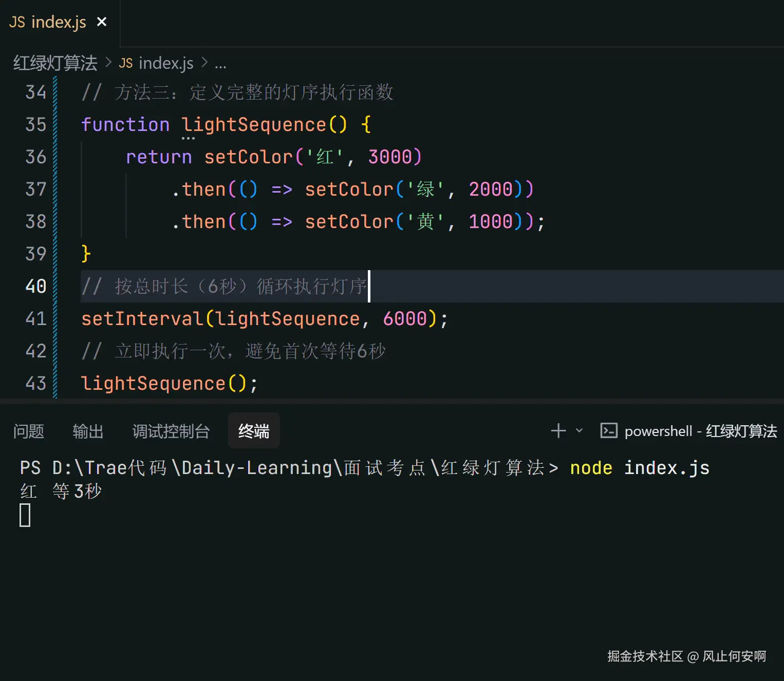Click the '红 等3秒' terminal output
784x681 pixels.
[x=61, y=491]
